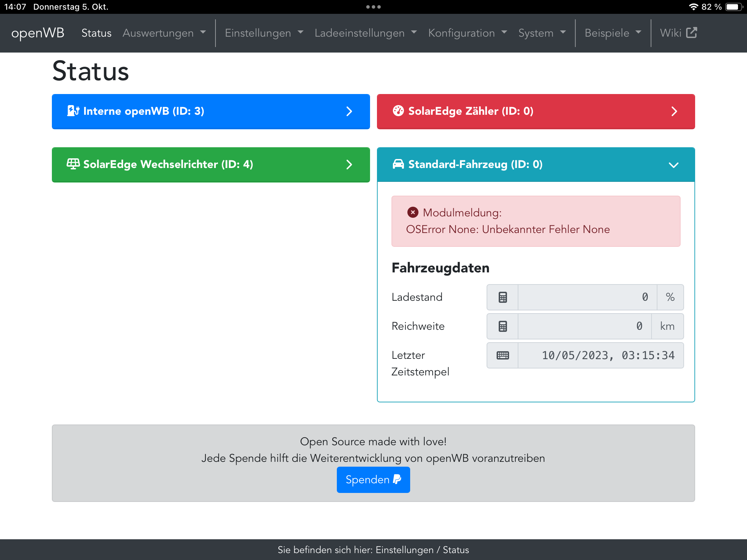747x560 pixels.
Task: Expand the Interne openWB card chevron
Action: click(x=349, y=111)
